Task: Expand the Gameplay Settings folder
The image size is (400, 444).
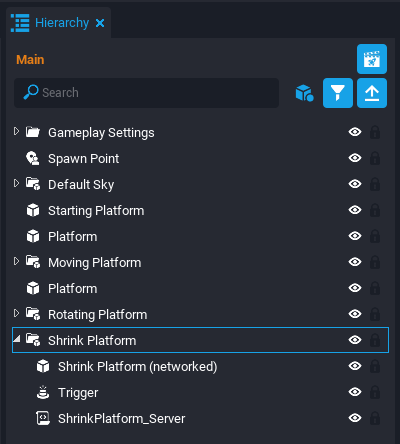Action: coord(16,131)
